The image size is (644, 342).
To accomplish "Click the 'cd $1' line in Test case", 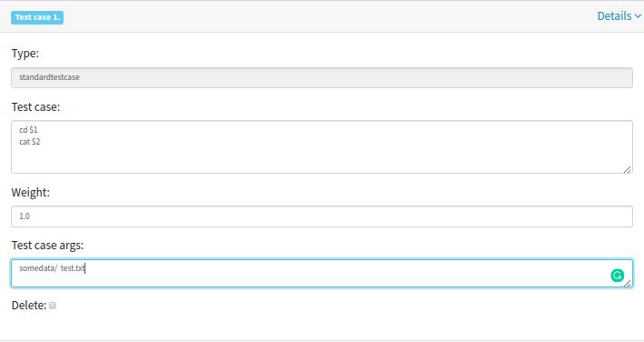I will click(28, 130).
